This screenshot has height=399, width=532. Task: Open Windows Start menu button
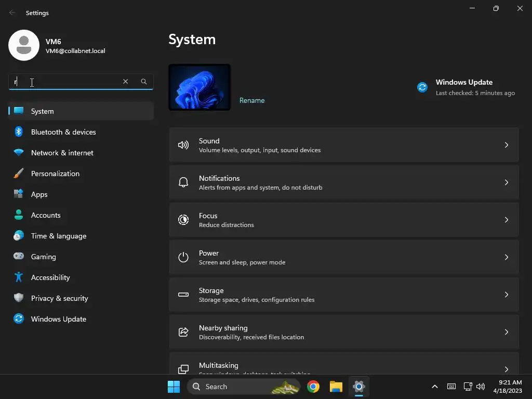(x=174, y=387)
